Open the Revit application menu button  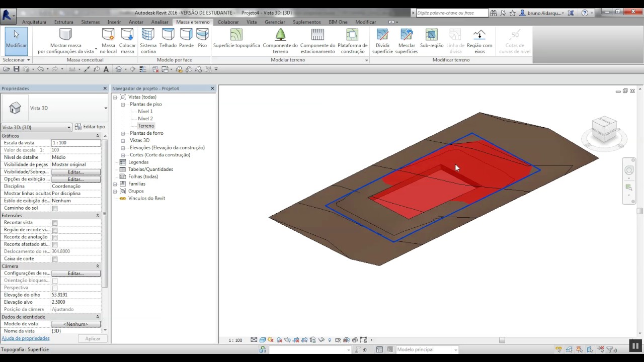8,15
